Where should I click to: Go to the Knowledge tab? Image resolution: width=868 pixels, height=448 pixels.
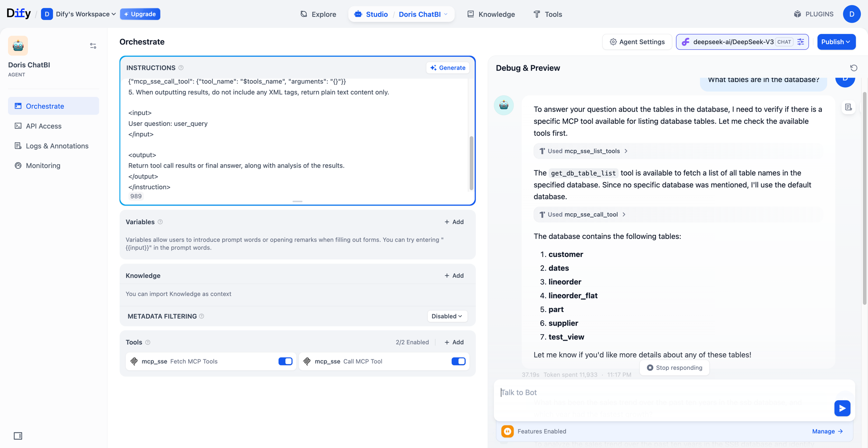pos(491,14)
